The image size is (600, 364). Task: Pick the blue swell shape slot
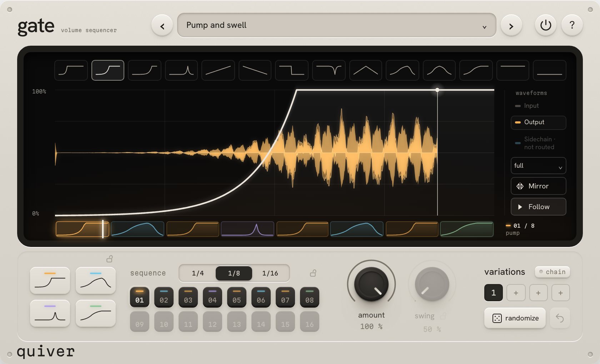96,280
